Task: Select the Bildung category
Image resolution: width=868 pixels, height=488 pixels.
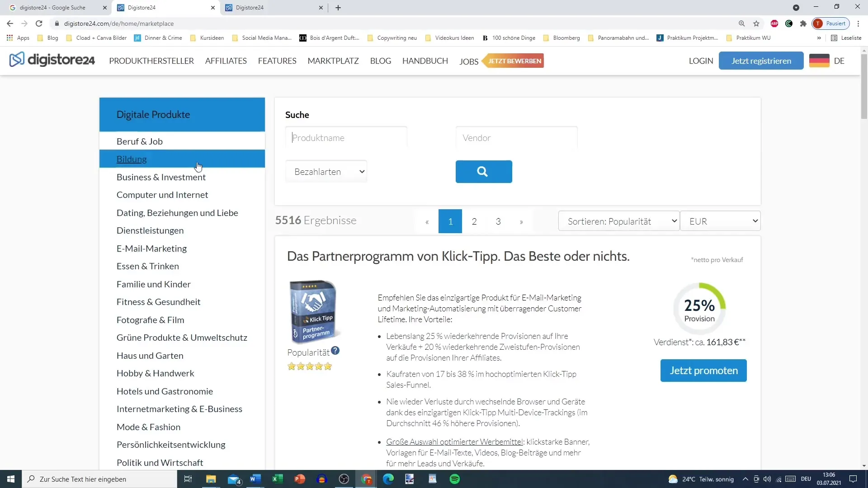Action: (x=182, y=159)
